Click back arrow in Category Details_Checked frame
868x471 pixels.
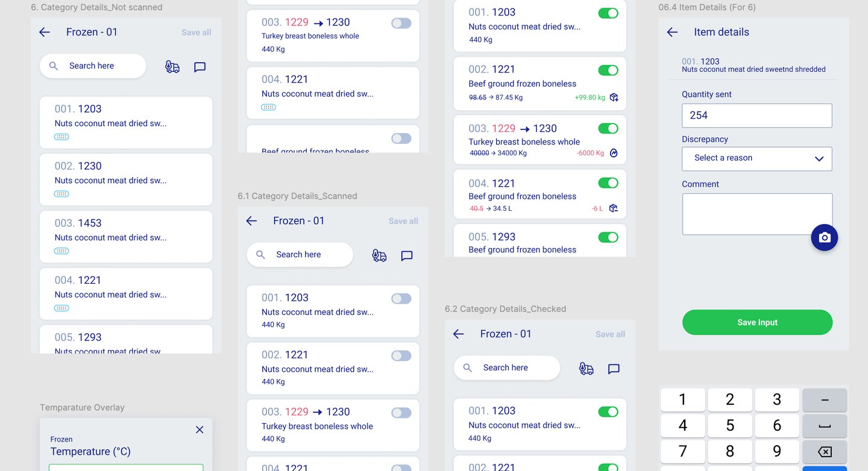pyautogui.click(x=459, y=334)
